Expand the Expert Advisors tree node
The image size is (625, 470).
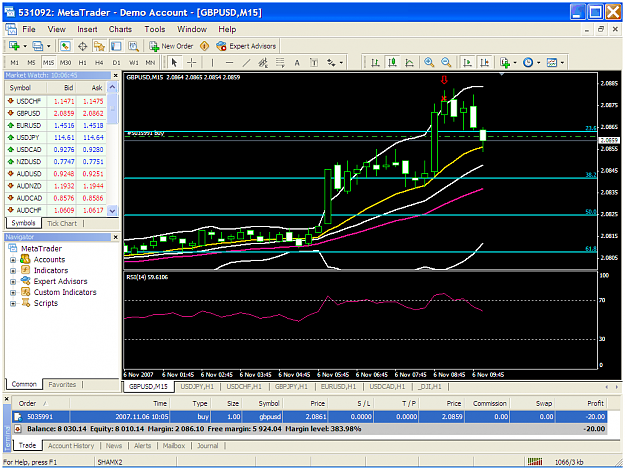13,281
